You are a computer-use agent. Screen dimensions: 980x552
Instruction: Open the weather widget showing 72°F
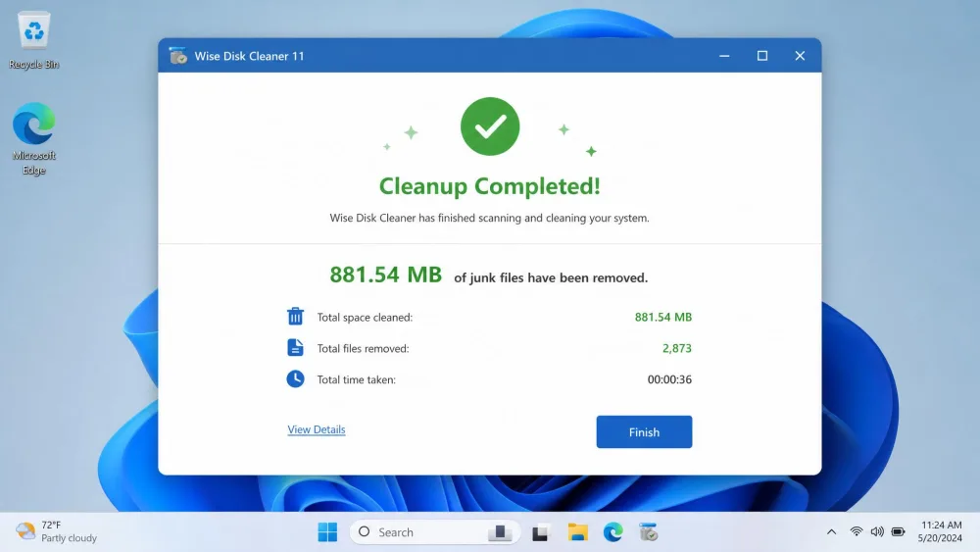(x=56, y=531)
